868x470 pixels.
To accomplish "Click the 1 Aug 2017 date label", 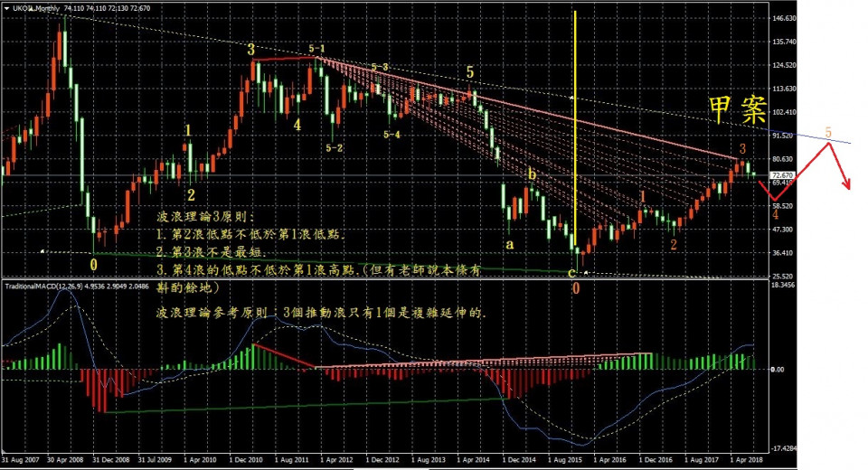I will click(701, 460).
